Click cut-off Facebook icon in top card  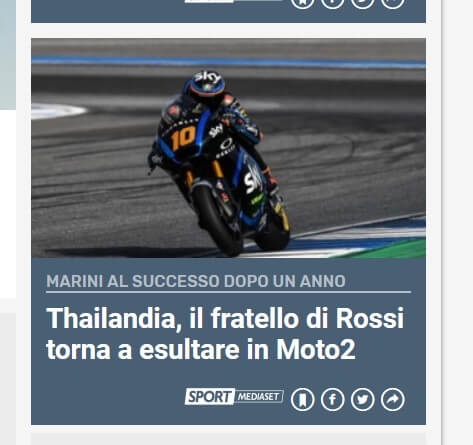click(332, 4)
